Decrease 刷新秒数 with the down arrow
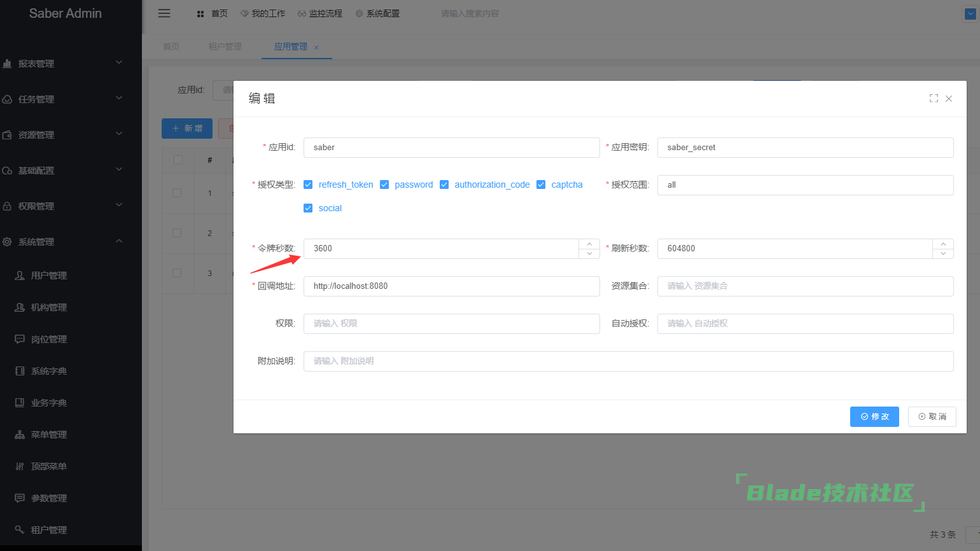The image size is (980, 551). click(x=943, y=253)
